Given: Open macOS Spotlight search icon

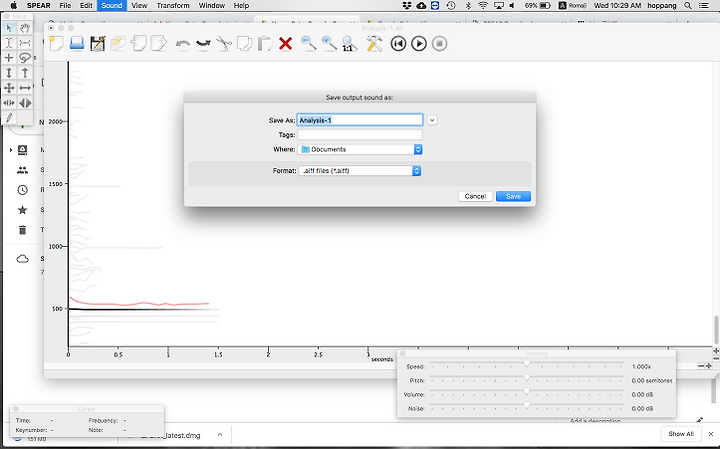Looking at the screenshot, I should 687,6.
